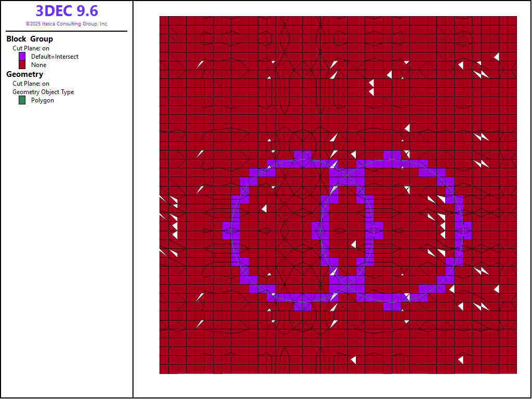Click the green Polygon legend swatch

tap(22, 100)
